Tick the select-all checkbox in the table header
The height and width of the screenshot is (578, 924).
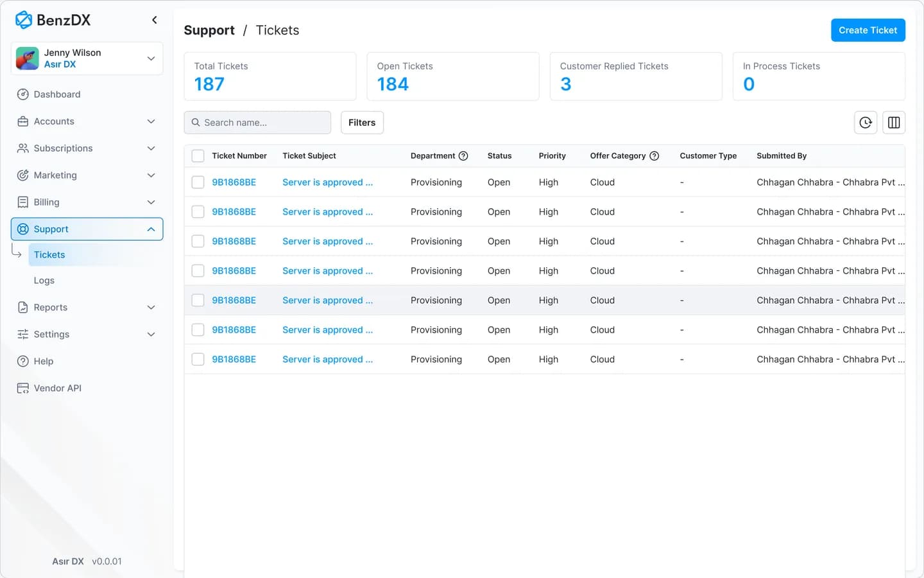pyautogui.click(x=198, y=156)
